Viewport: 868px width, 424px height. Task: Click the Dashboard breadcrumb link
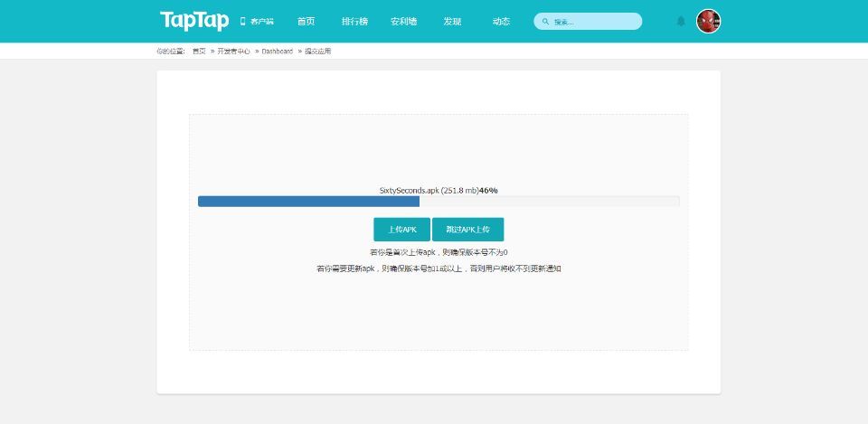278,51
